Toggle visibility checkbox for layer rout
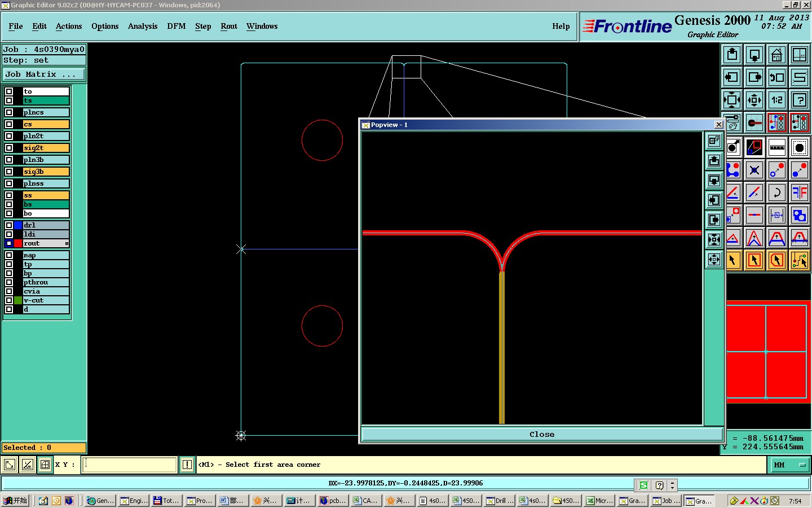812x508 pixels. pos(9,243)
